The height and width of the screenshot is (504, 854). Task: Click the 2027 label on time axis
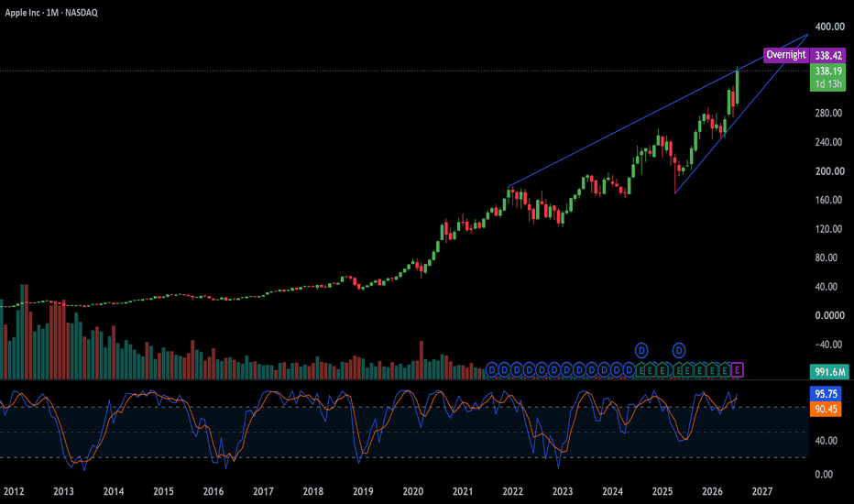(x=762, y=491)
